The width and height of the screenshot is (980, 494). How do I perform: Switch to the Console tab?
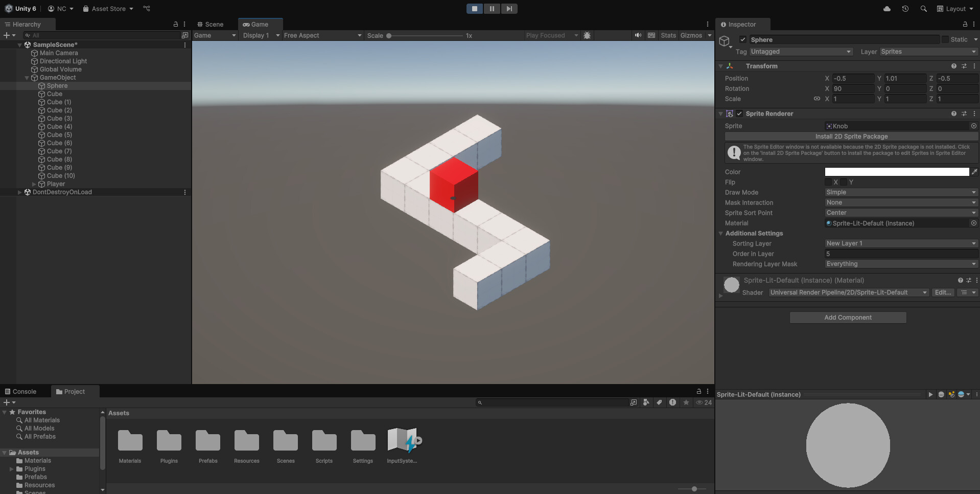click(24, 391)
